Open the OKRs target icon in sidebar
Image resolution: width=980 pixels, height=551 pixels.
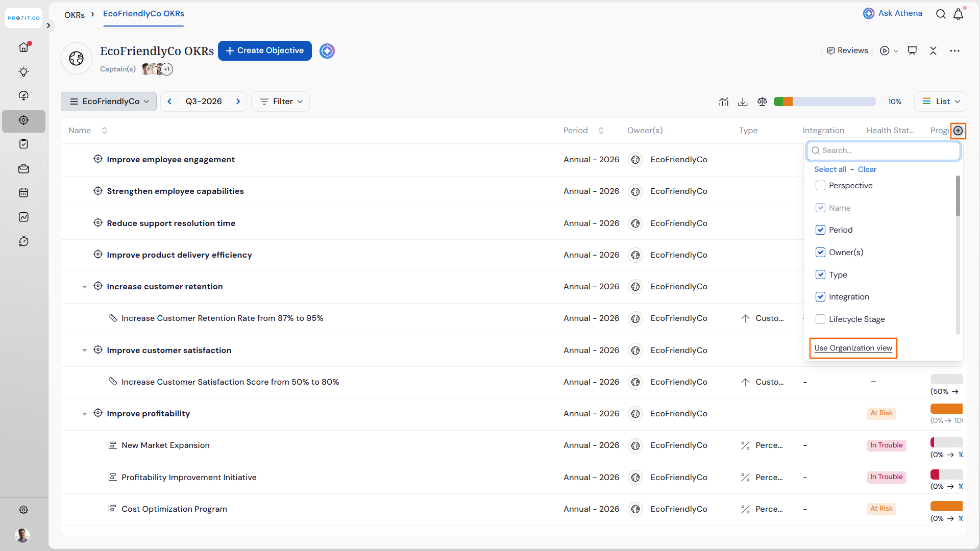click(23, 120)
